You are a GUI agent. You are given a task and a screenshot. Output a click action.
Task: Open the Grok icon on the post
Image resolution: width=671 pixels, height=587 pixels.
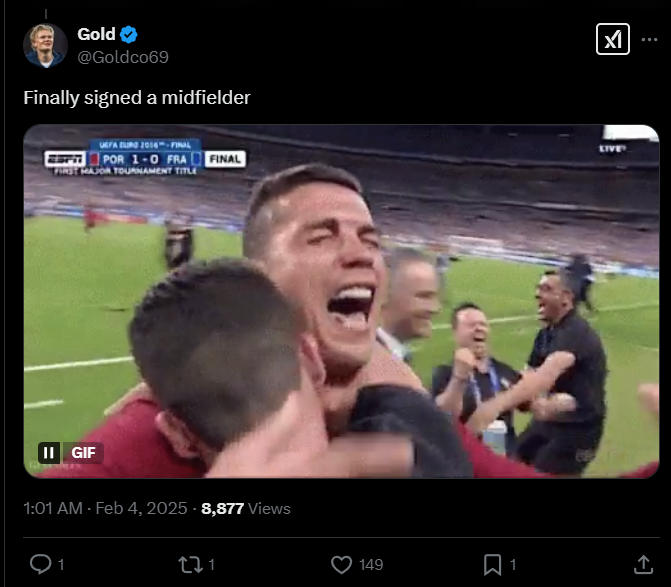[612, 40]
